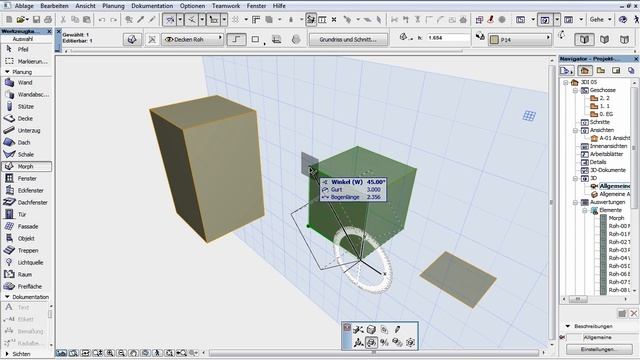Select the Decke slab tool
640x360 pixels.
[25, 118]
